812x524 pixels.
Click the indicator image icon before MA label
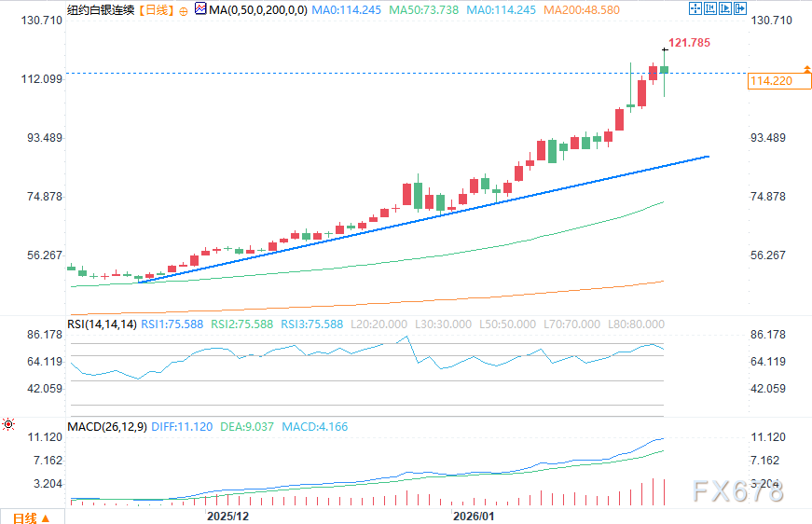[200, 9]
